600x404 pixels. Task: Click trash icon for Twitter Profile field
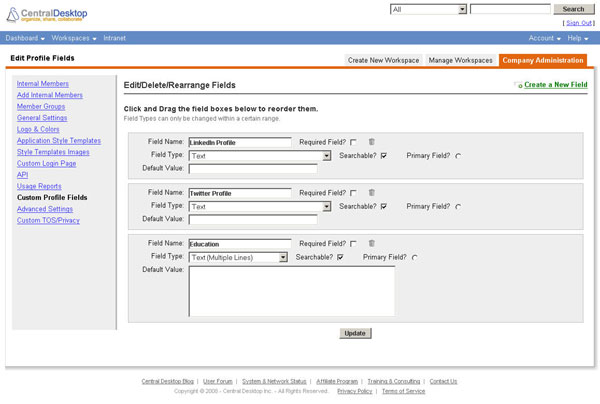[372, 192]
